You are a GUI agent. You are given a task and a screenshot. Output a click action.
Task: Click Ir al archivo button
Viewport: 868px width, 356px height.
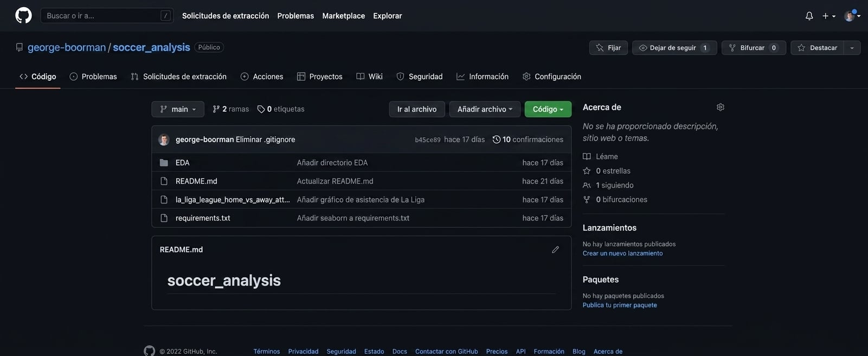click(417, 109)
